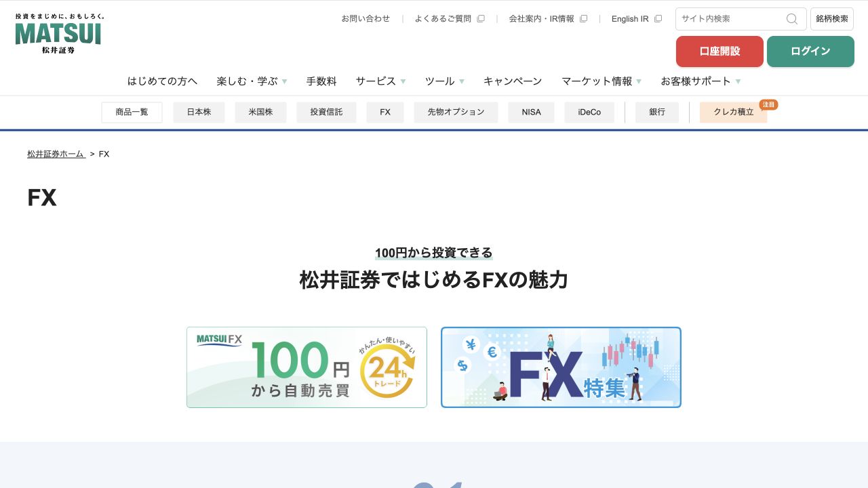Expand the マーケット情報 dropdown arrow
This screenshot has height=488, width=868.
point(639,81)
